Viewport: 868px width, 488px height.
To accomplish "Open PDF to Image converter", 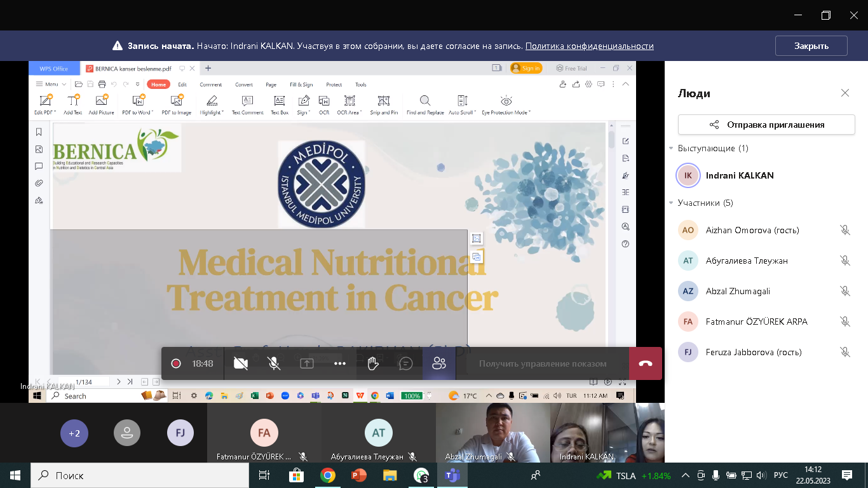I will click(177, 105).
